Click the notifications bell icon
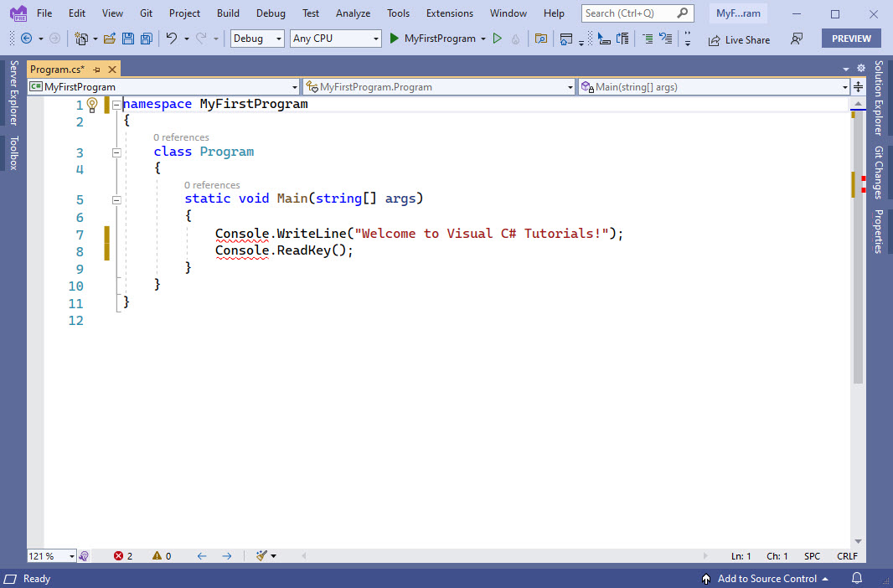 (856, 579)
